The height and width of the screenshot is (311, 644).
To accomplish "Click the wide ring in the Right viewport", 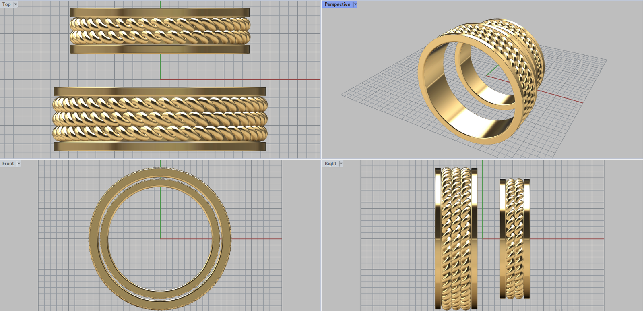I will 456,238.
